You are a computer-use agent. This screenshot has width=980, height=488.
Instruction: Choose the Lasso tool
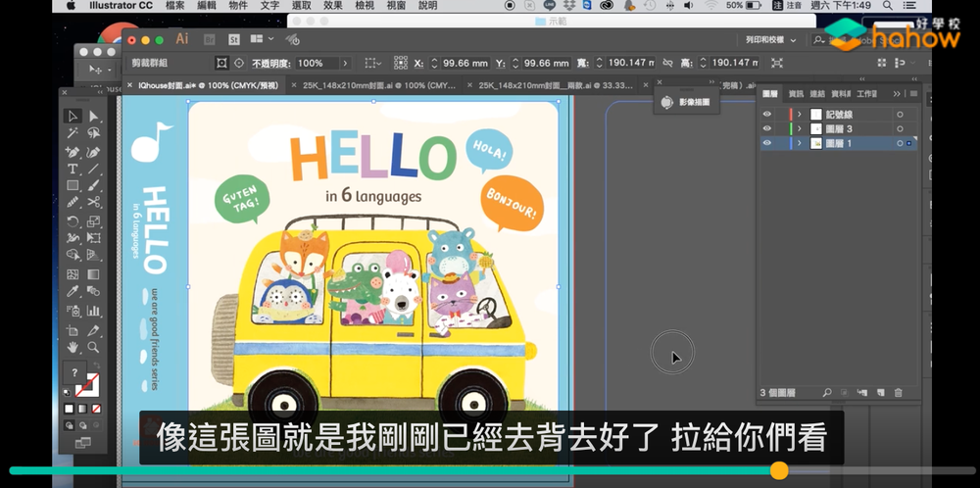click(x=94, y=132)
